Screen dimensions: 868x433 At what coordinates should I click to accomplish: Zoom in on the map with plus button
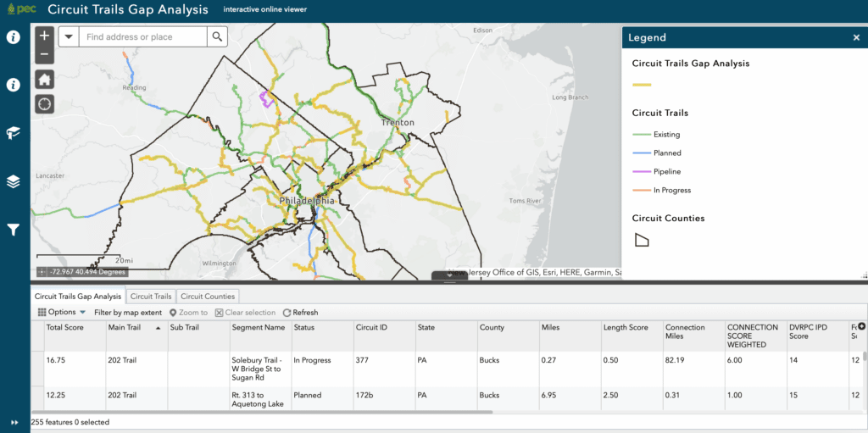click(45, 37)
